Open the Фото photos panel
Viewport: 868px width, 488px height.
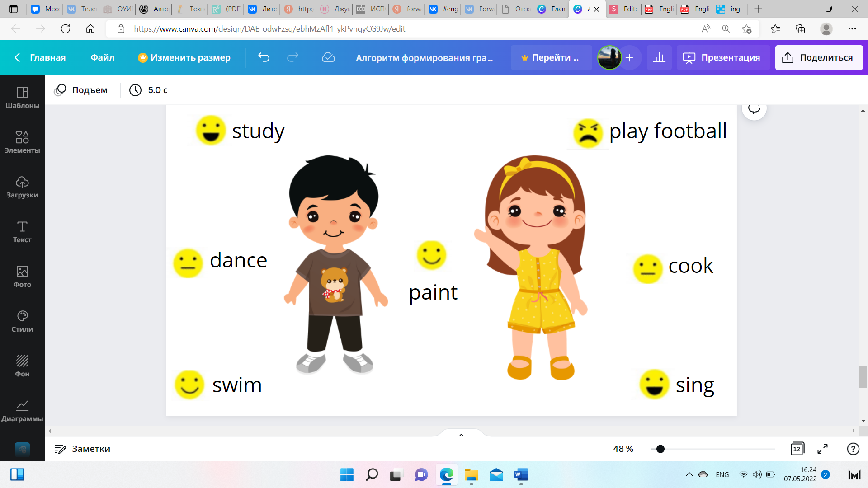coord(22,277)
